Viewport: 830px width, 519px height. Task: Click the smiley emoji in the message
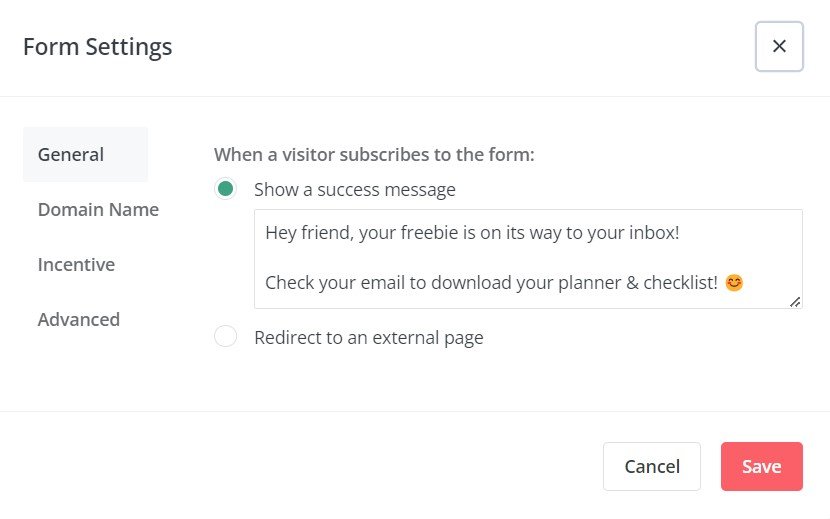(734, 283)
